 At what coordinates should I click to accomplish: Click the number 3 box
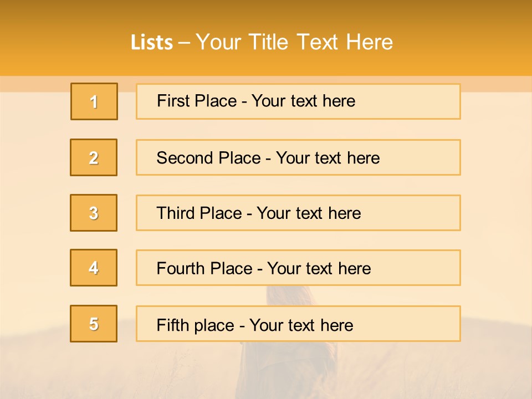pyautogui.click(x=94, y=213)
